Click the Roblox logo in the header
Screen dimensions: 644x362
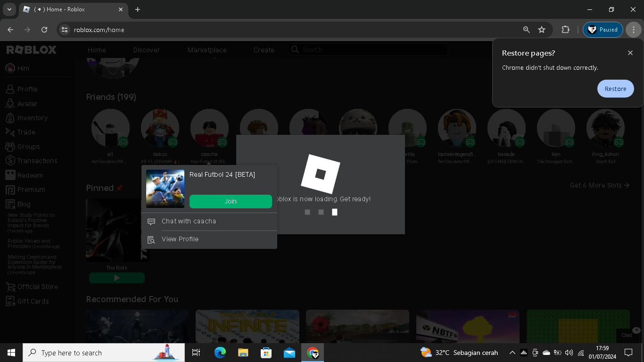32,49
